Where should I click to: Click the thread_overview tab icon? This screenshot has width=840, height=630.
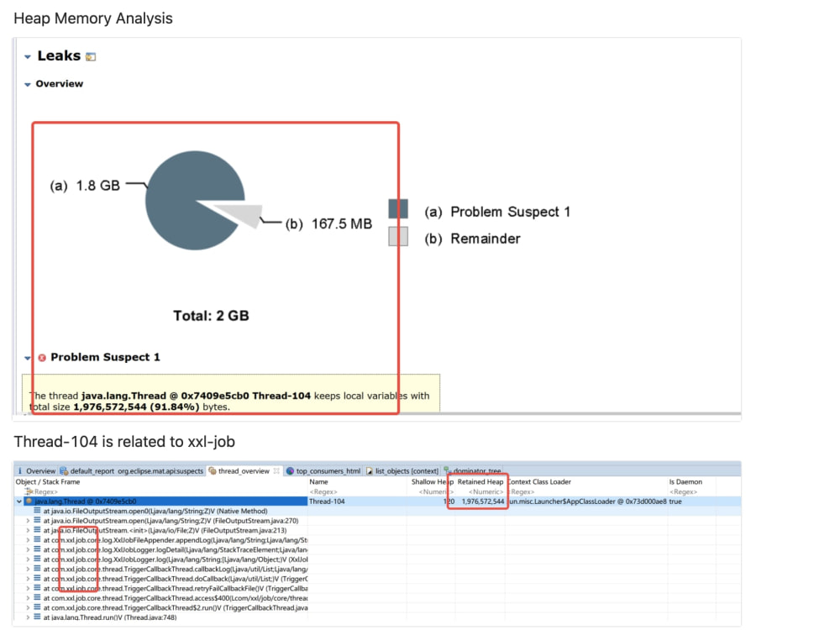point(213,471)
